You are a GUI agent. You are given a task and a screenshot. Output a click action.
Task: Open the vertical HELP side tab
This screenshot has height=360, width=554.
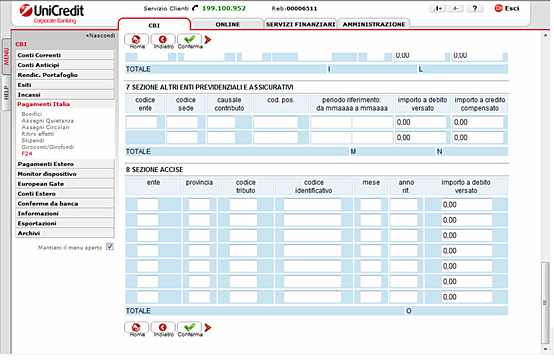point(6,93)
